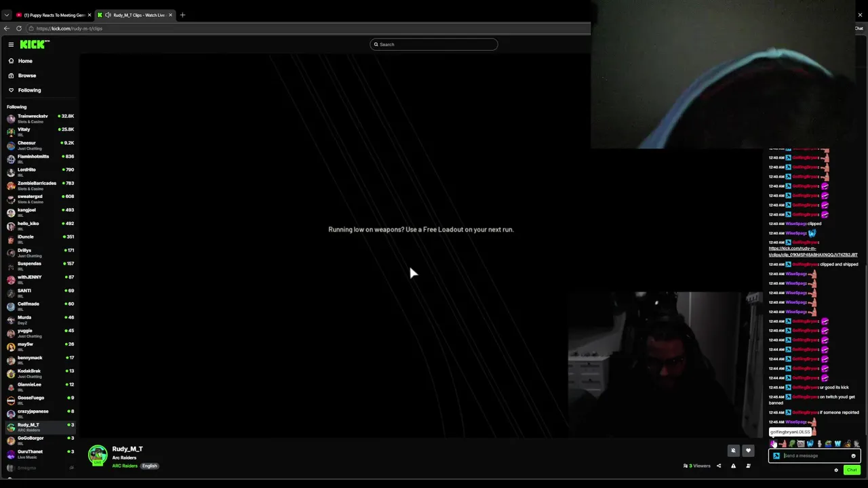Switch to Puppy Reacts To Meeting tab
This screenshot has height=488, width=868.
pyautogui.click(x=53, y=15)
